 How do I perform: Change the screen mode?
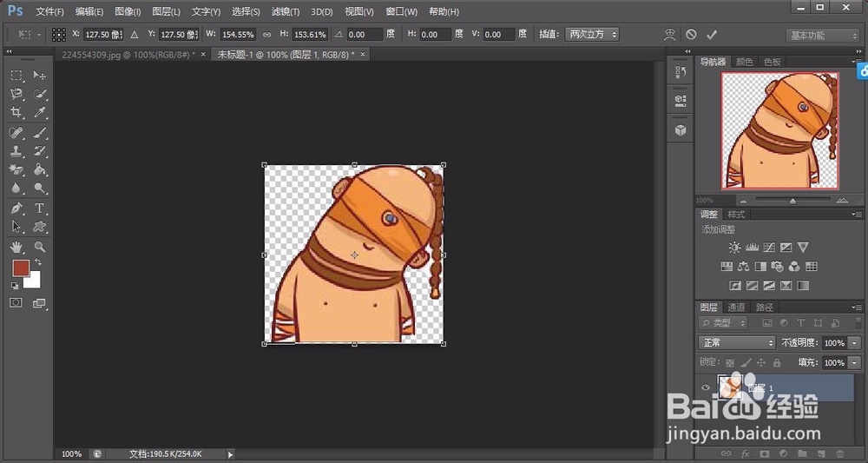click(x=39, y=303)
